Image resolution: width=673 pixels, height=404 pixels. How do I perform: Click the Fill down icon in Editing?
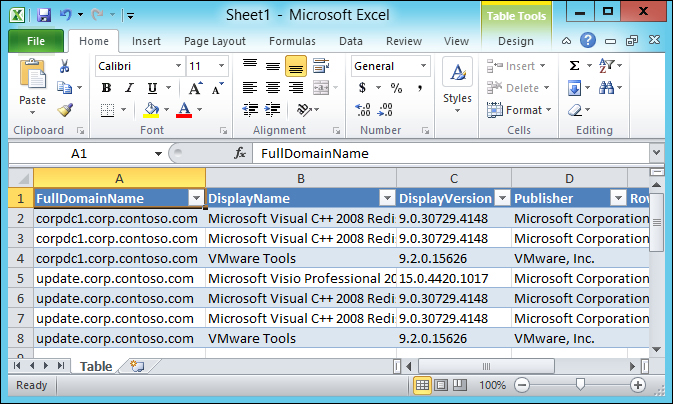coord(574,88)
